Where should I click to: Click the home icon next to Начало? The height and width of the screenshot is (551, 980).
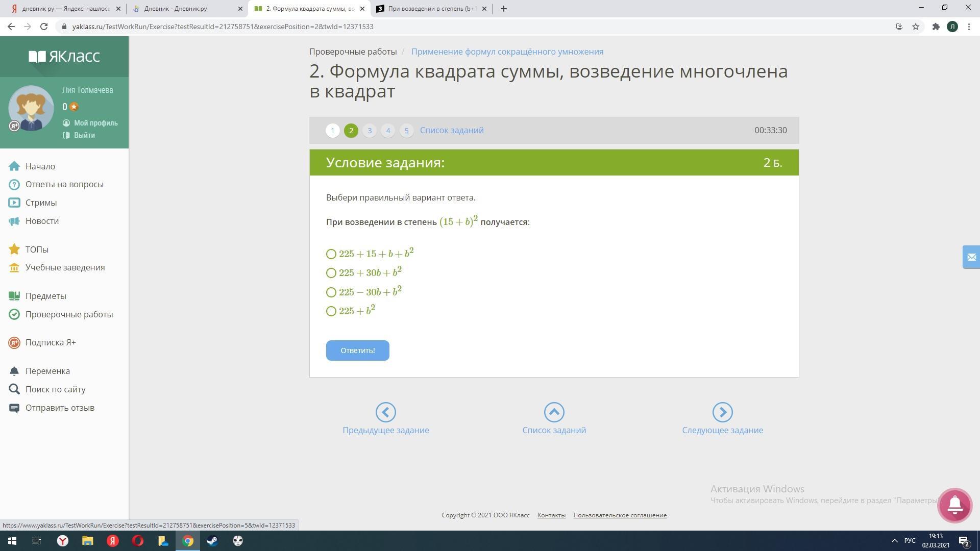click(14, 166)
